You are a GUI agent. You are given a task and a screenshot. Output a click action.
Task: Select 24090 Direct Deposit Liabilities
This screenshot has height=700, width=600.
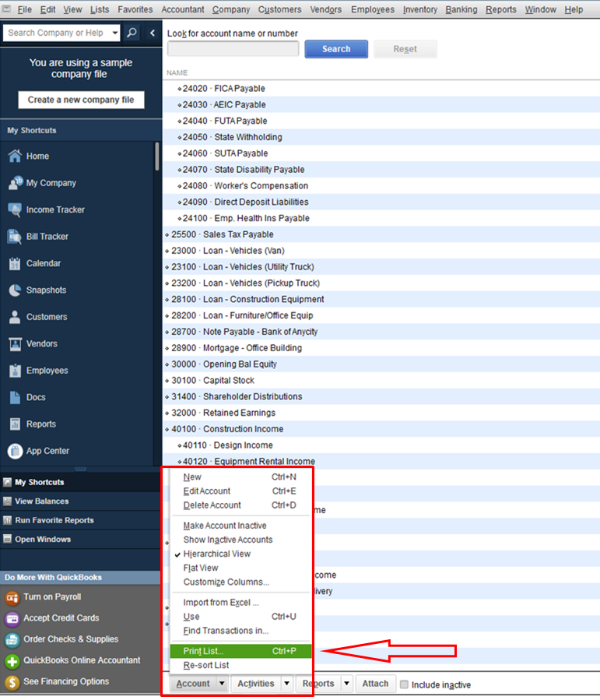381,202
